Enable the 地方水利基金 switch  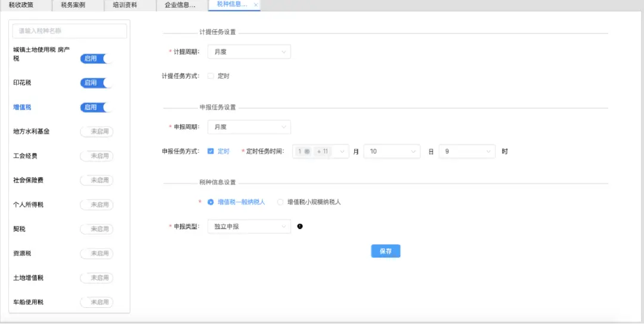point(96,131)
